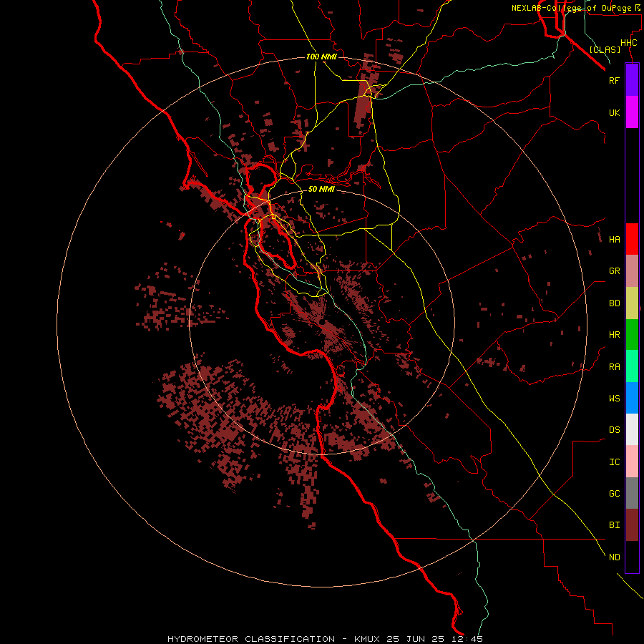
Task: Click the BD yellow legend swatch
Action: (632, 303)
